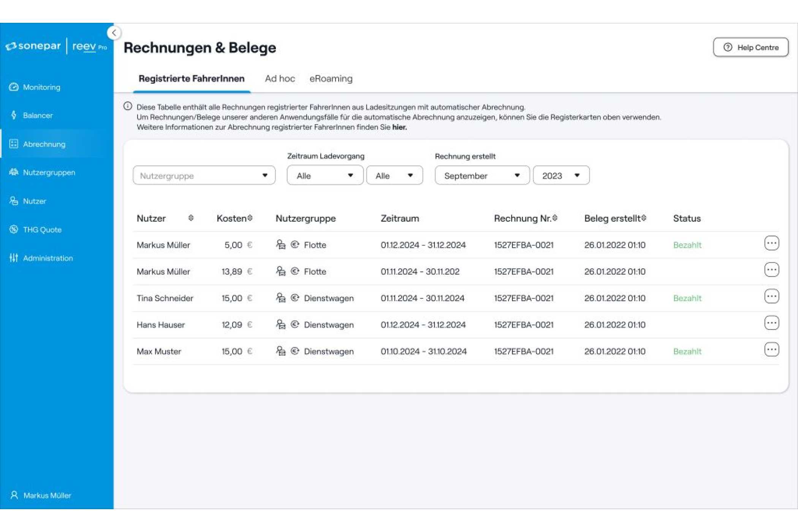Click the Flotte user group in the 5,00 € row
Screen dimensions: 798x532
pos(315,245)
